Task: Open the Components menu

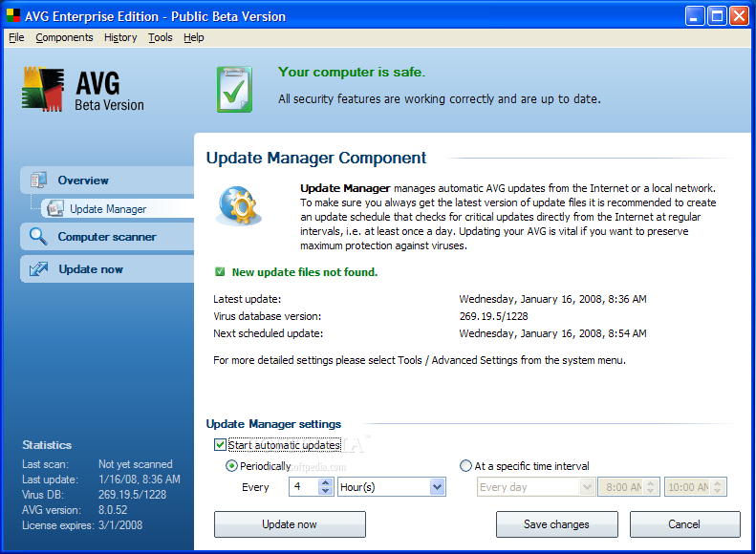Action: pyautogui.click(x=64, y=37)
